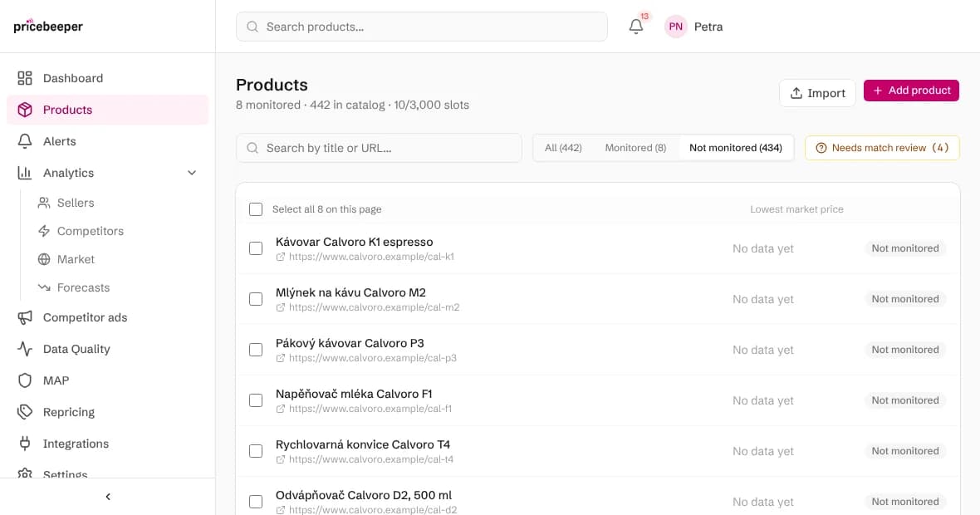This screenshot has width=980, height=515.
Task: Click the Lowest market price column header
Action: pos(796,209)
